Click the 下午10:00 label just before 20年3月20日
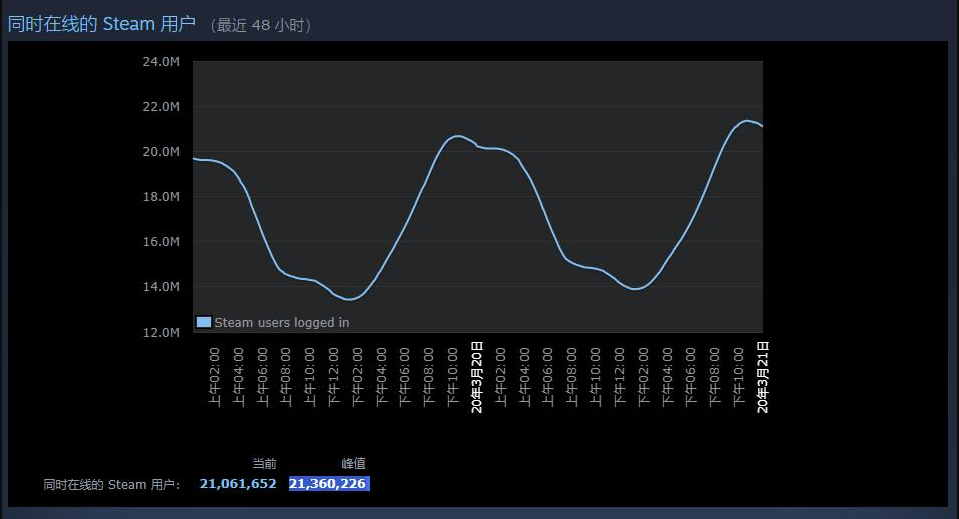This screenshot has height=519, width=959. pyautogui.click(x=453, y=377)
